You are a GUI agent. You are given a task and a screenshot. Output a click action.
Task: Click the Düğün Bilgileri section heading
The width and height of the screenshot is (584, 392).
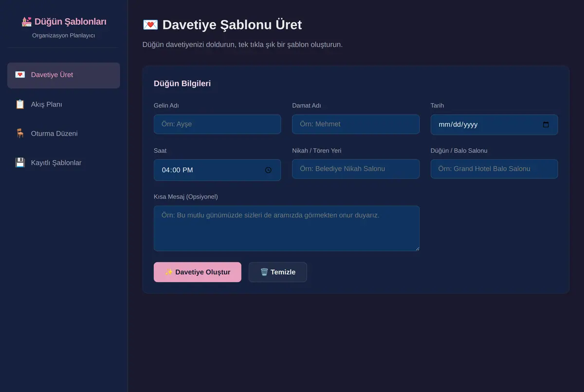(x=182, y=84)
